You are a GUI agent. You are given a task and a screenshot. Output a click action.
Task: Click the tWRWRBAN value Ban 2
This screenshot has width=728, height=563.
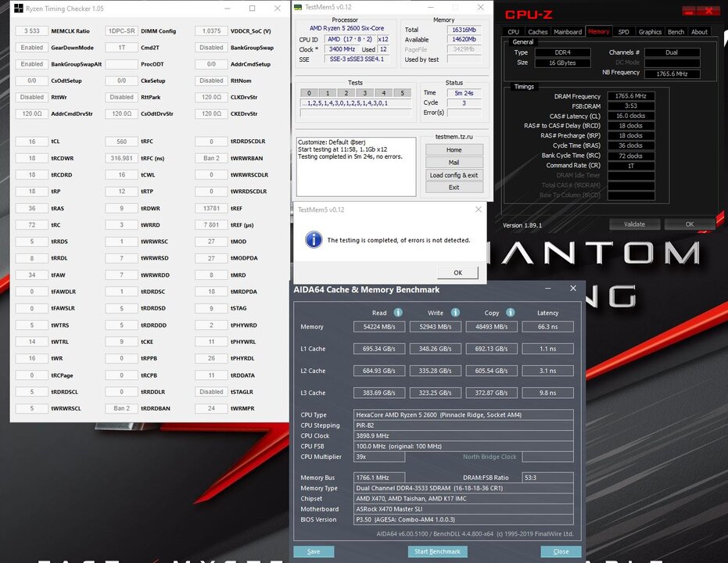pos(211,158)
